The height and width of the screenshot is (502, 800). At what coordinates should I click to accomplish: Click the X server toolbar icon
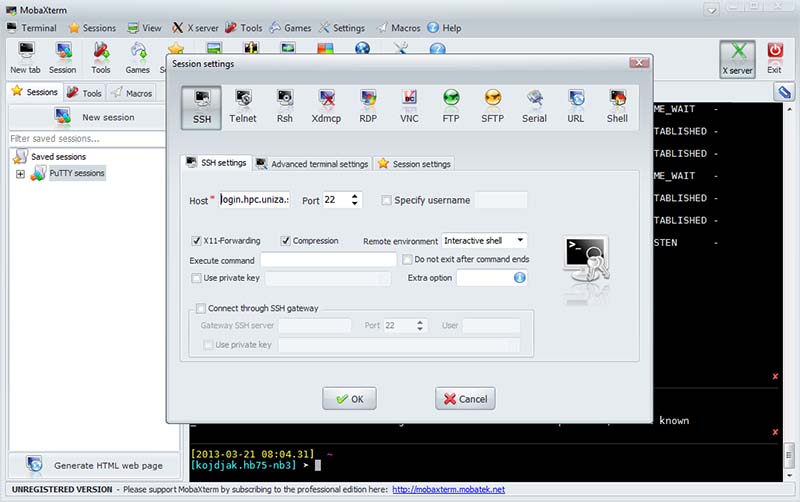click(x=738, y=58)
